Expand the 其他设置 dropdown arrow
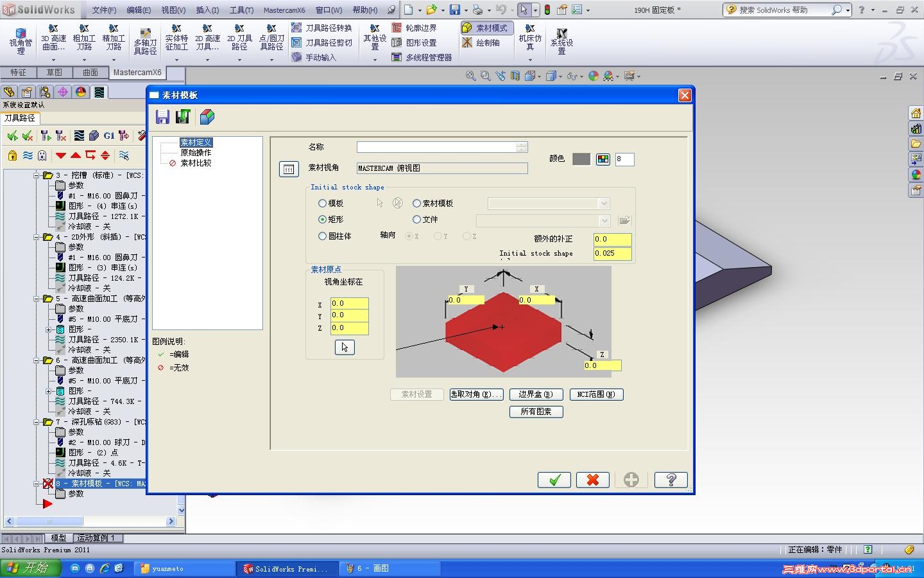The width and height of the screenshot is (924, 578). [375, 60]
